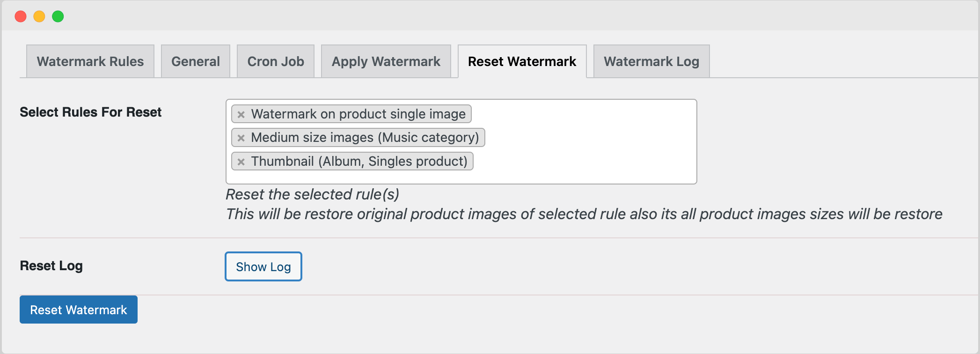Maximize window with green traffic light

click(57, 15)
